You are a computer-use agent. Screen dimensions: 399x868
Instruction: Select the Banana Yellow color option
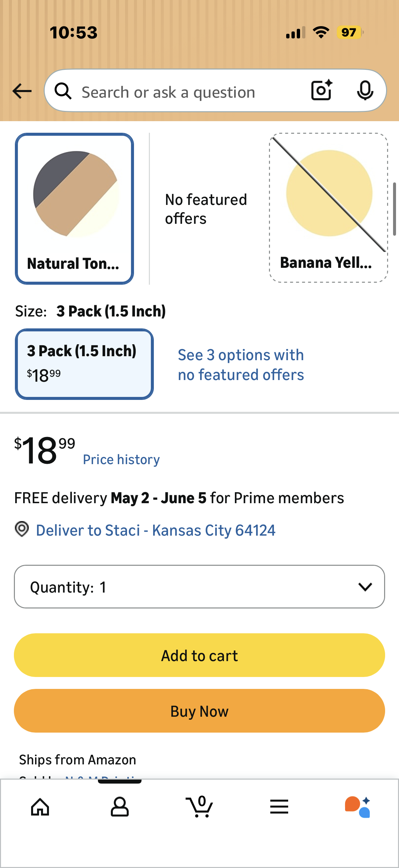pyautogui.click(x=328, y=208)
